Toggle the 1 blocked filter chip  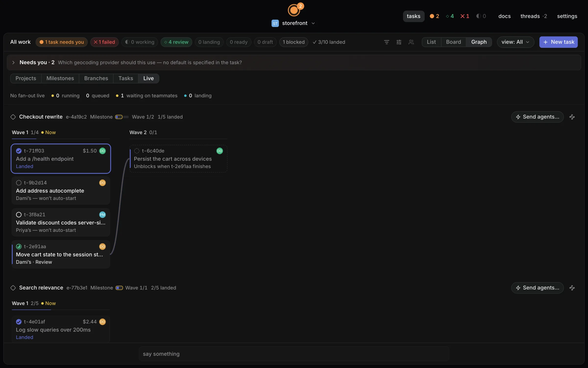click(294, 42)
